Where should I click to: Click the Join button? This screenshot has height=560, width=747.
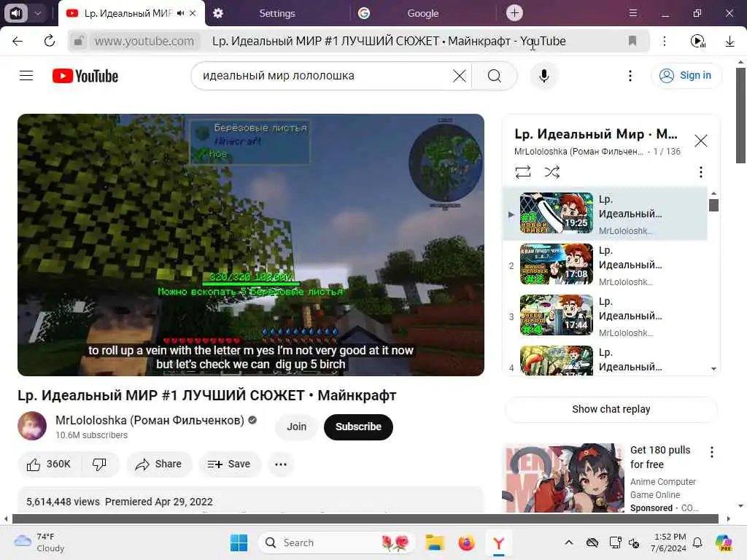click(296, 427)
